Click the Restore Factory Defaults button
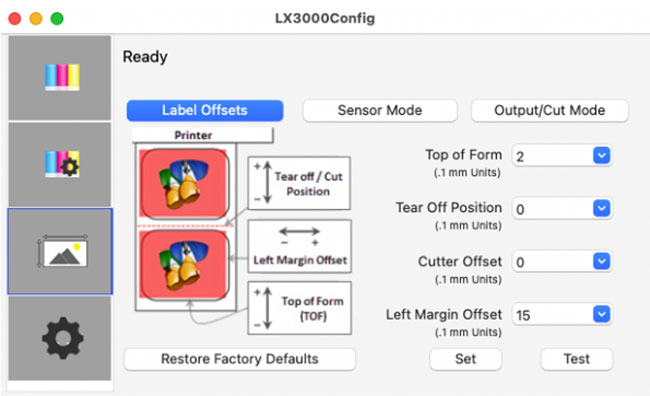Image resolution: width=650 pixels, height=396 pixels. (240, 359)
